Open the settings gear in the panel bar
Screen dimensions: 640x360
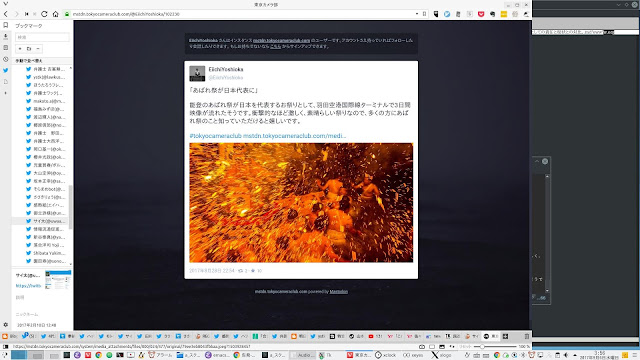click(6, 325)
